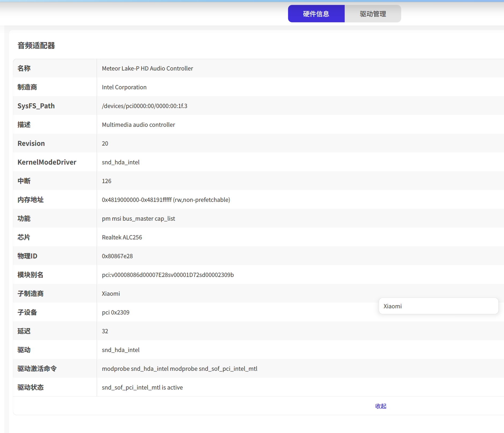Open the 驱动管理 tab
504x433 pixels.
coord(373,14)
